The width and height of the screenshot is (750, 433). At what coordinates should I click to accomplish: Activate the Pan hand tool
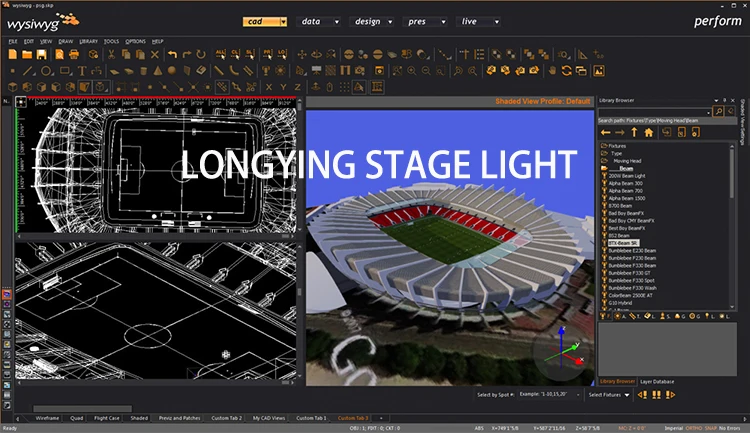tap(552, 71)
